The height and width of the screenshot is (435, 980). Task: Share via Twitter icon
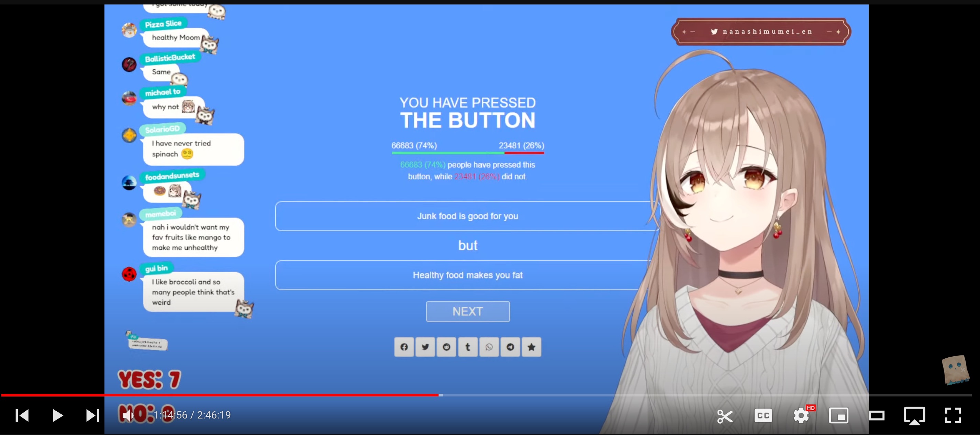click(425, 347)
